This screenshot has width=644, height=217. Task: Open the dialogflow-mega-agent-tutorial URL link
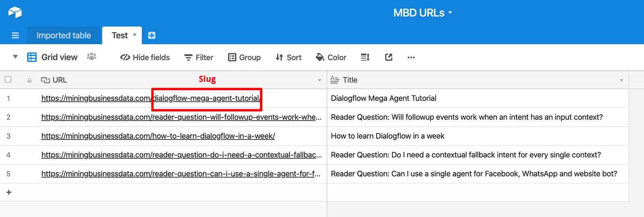[151, 98]
